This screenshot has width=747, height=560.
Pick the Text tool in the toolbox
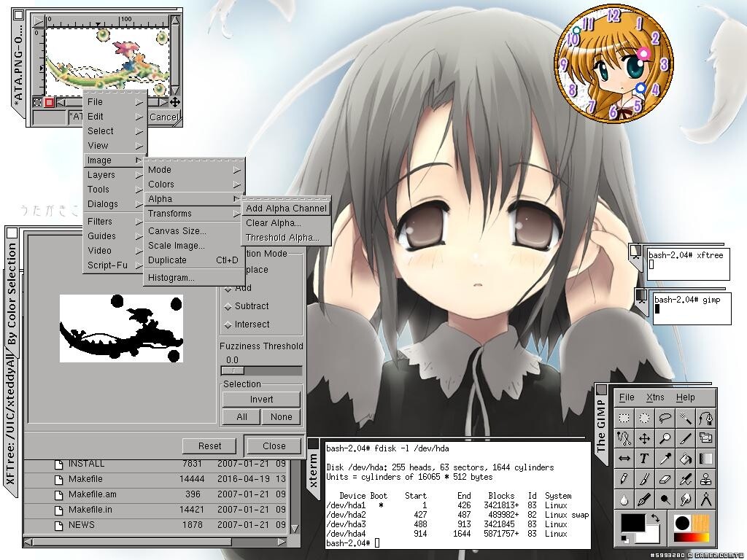click(x=645, y=459)
